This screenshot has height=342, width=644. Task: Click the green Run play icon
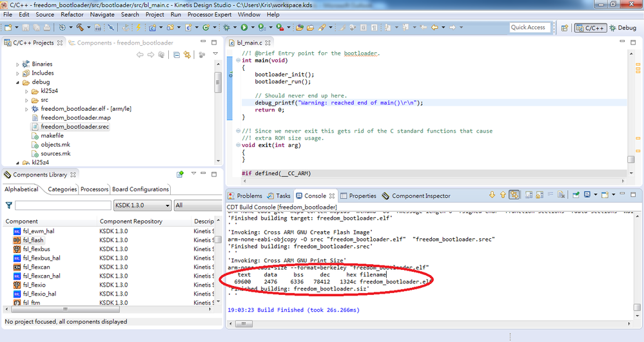pyautogui.click(x=244, y=28)
